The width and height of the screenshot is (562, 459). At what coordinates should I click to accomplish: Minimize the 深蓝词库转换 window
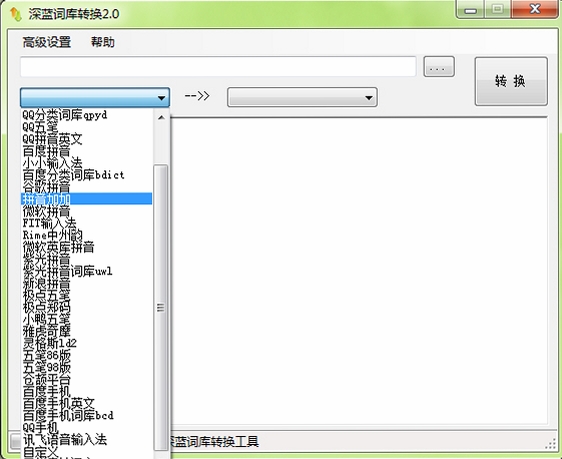point(471,10)
